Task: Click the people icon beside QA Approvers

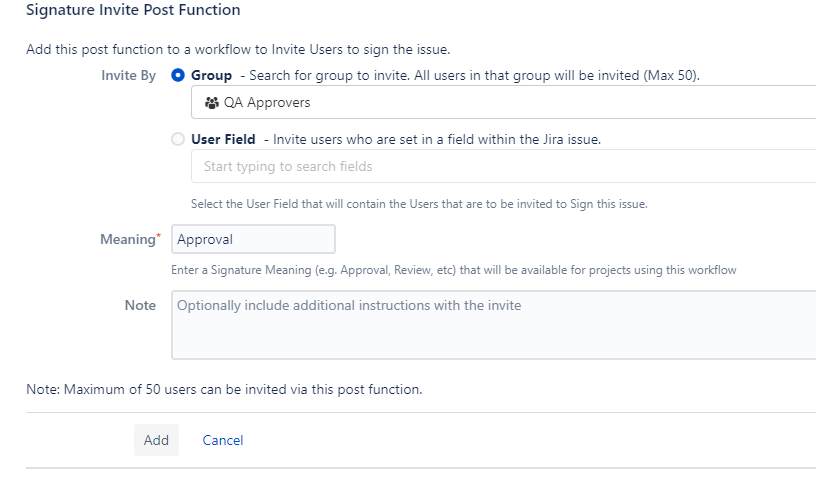Action: pyautogui.click(x=211, y=102)
